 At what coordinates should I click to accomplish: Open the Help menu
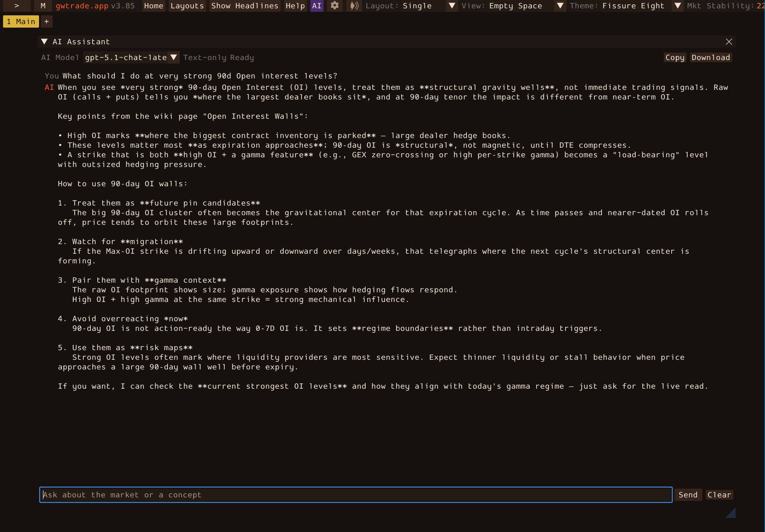coord(295,6)
